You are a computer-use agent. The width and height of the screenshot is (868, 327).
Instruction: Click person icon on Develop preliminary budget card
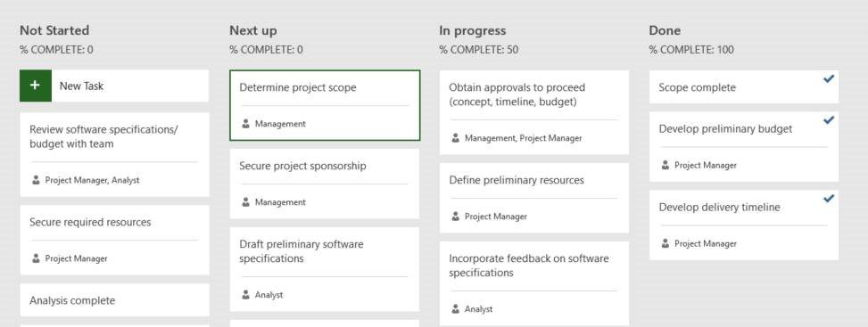[x=665, y=166]
